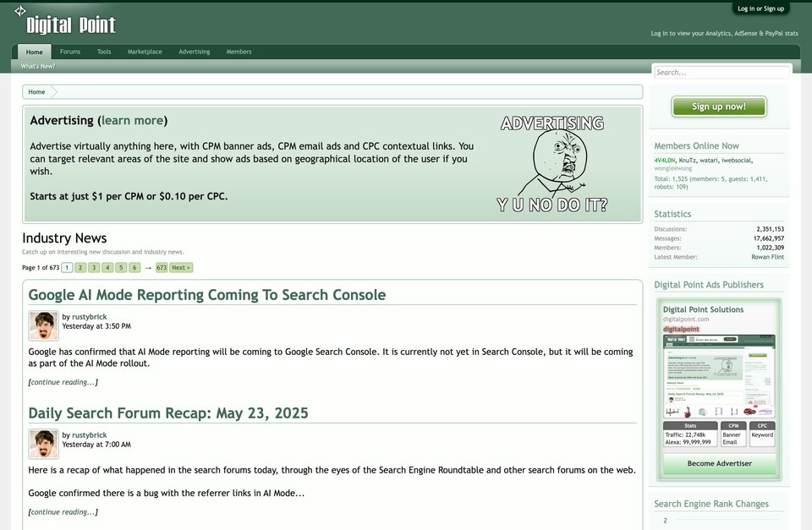Open Daily Search Forum Recap article title
Image resolution: width=812 pixels, height=530 pixels.
pos(167,413)
